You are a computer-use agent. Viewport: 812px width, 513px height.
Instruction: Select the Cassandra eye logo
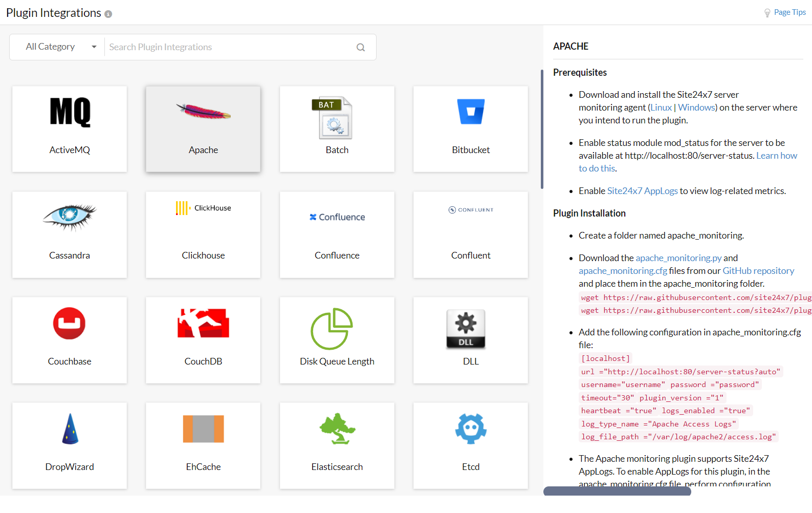tap(70, 217)
